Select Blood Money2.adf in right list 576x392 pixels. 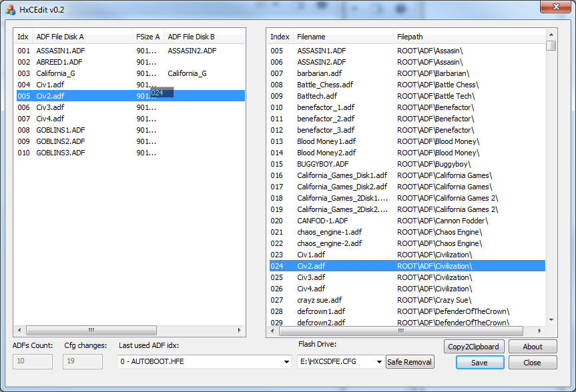(x=407, y=153)
